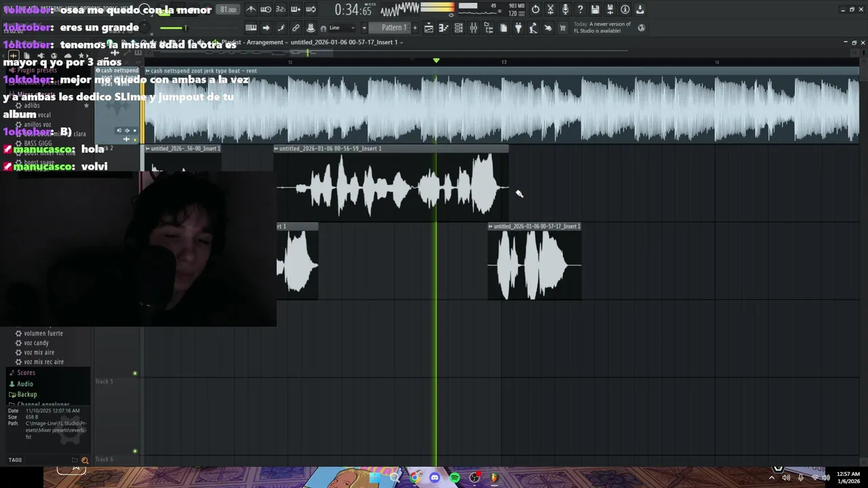Open the tempo tapper icon
The width and height of the screenshot is (868, 488).
pyautogui.click(x=533, y=28)
